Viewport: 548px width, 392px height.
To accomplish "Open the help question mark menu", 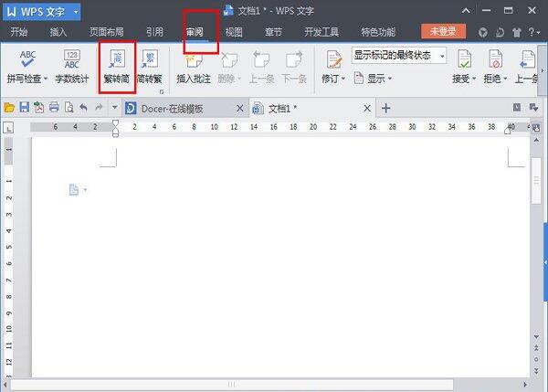I will coord(533,32).
